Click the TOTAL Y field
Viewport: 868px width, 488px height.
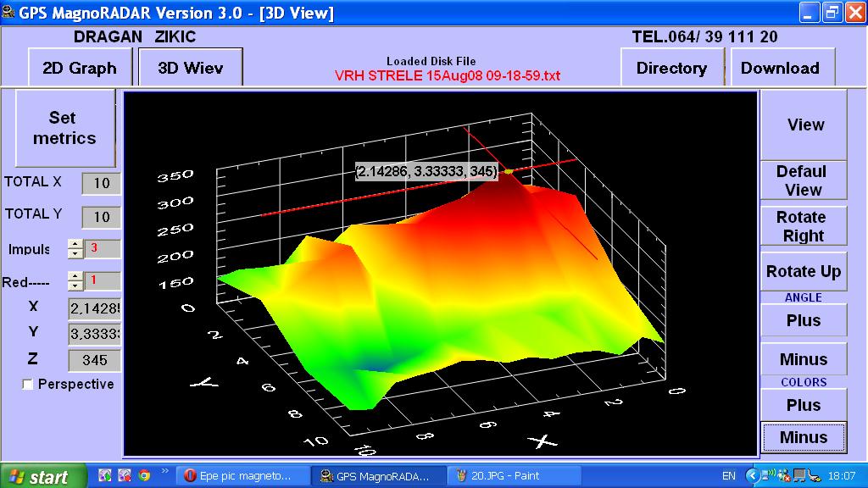pos(101,217)
